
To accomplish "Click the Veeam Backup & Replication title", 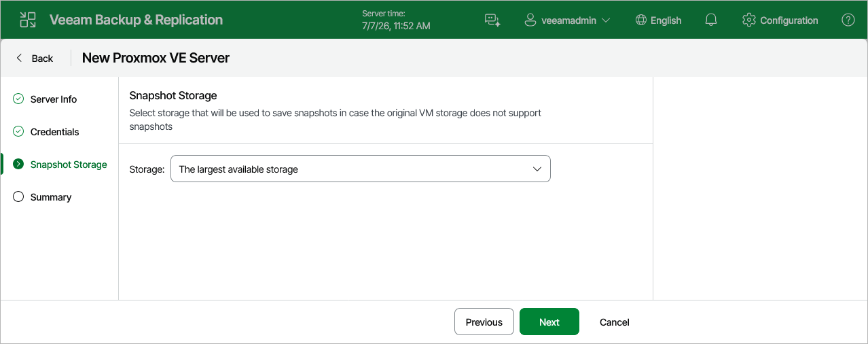I will pyautogui.click(x=136, y=20).
